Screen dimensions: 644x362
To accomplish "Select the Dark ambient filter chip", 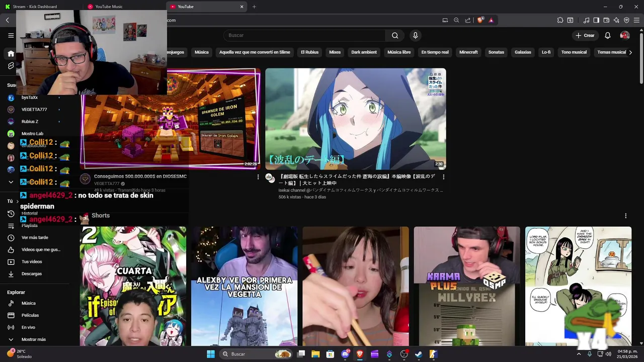I will (x=364, y=52).
